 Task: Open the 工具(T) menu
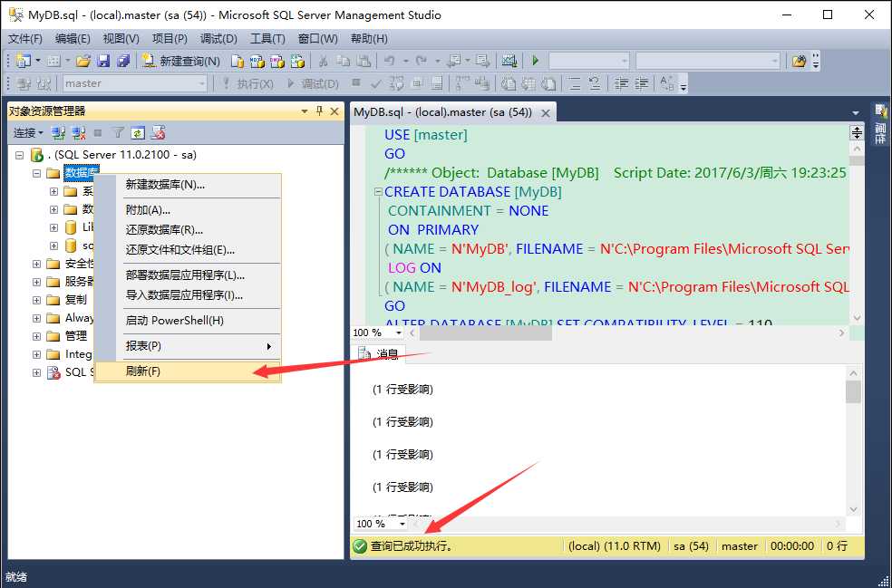(x=267, y=39)
